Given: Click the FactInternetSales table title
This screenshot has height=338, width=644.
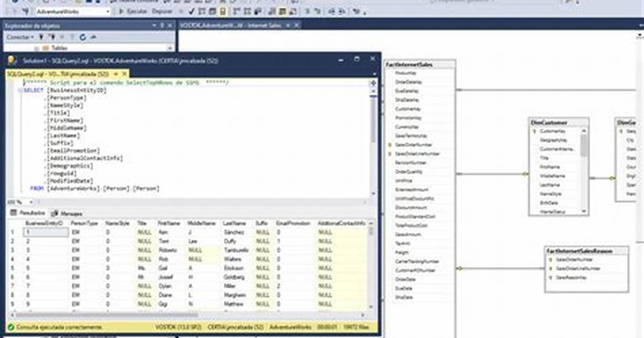Looking at the screenshot, I should 409,65.
